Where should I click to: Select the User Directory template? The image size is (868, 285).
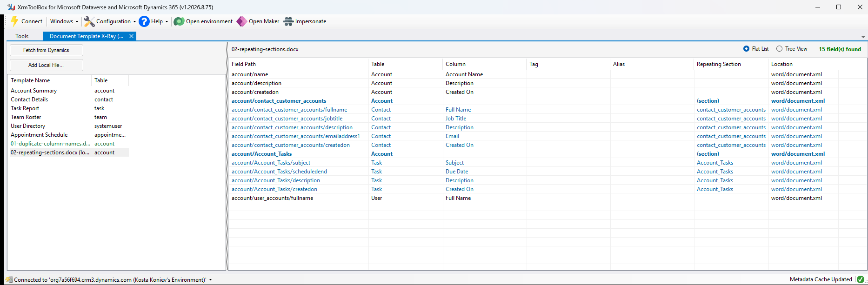tap(68, 126)
